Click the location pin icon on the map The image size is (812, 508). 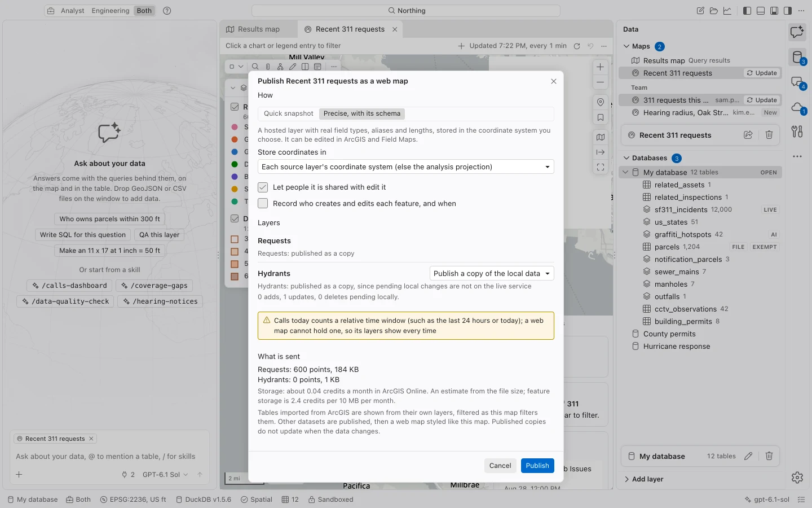coord(601,102)
